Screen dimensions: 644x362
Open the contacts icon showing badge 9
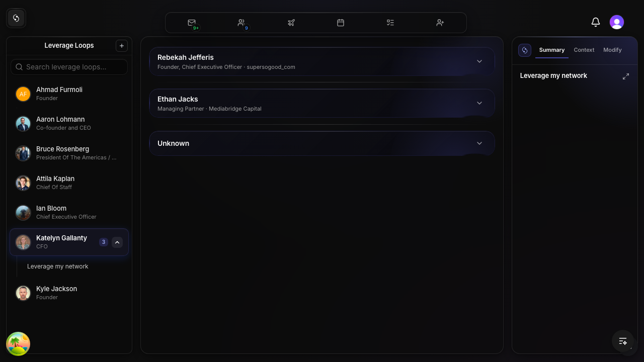242,23
